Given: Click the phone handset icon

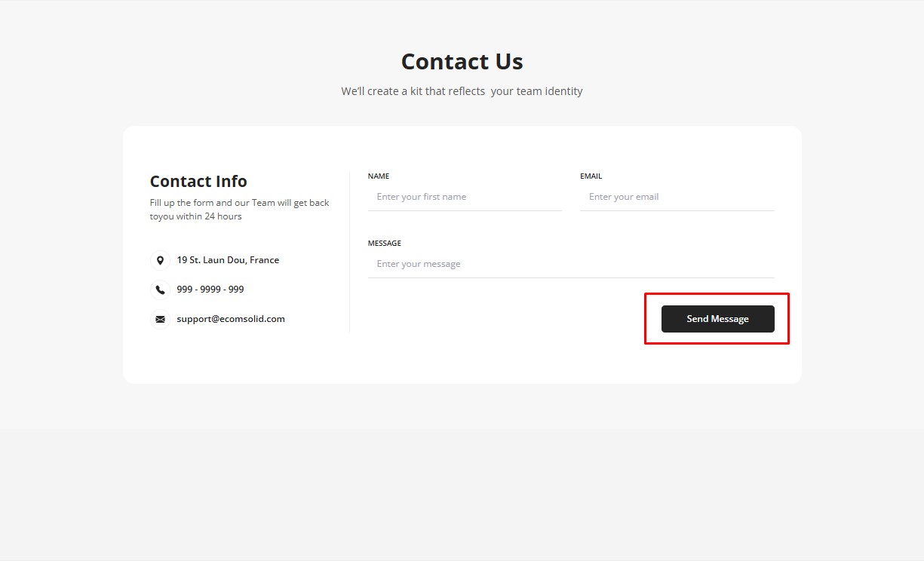Looking at the screenshot, I should 160,290.
